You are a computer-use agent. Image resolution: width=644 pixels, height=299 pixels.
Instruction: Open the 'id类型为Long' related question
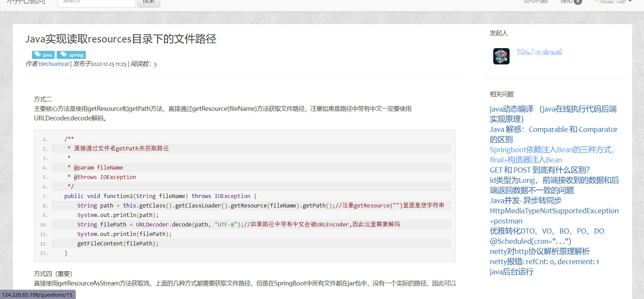pyautogui.click(x=554, y=185)
